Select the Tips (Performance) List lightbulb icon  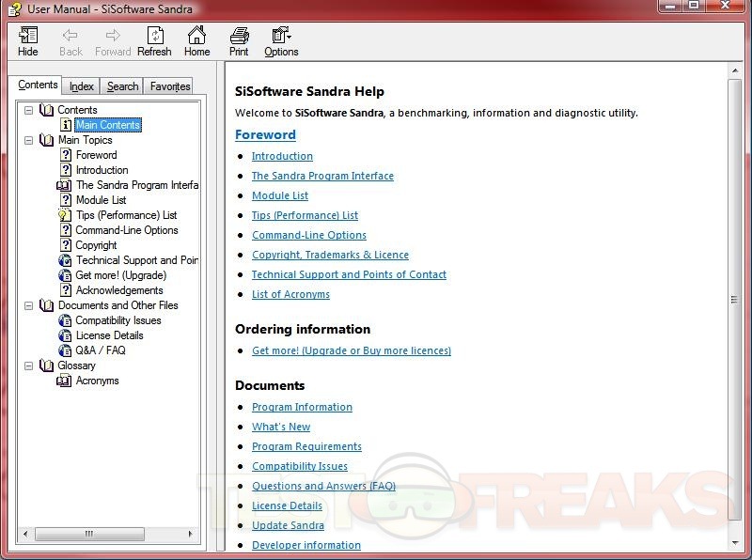[x=65, y=215]
